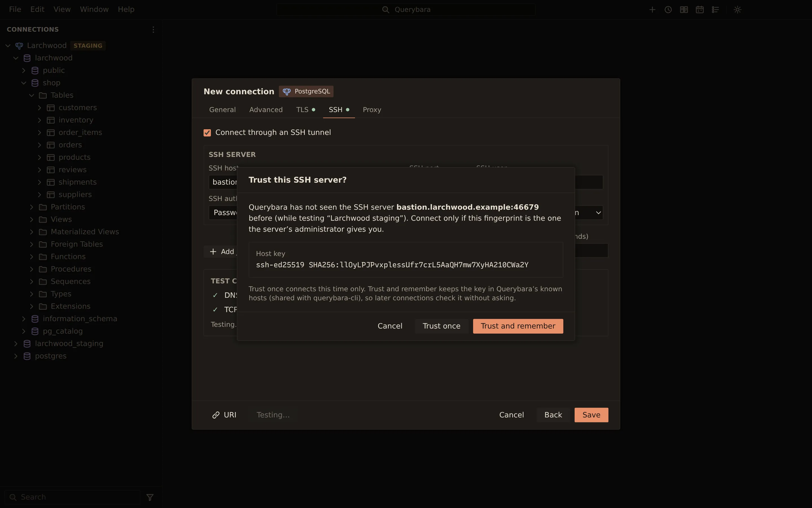Collapse the Larchwood connection node
Viewport: 812px width, 508px height.
[x=8, y=46]
